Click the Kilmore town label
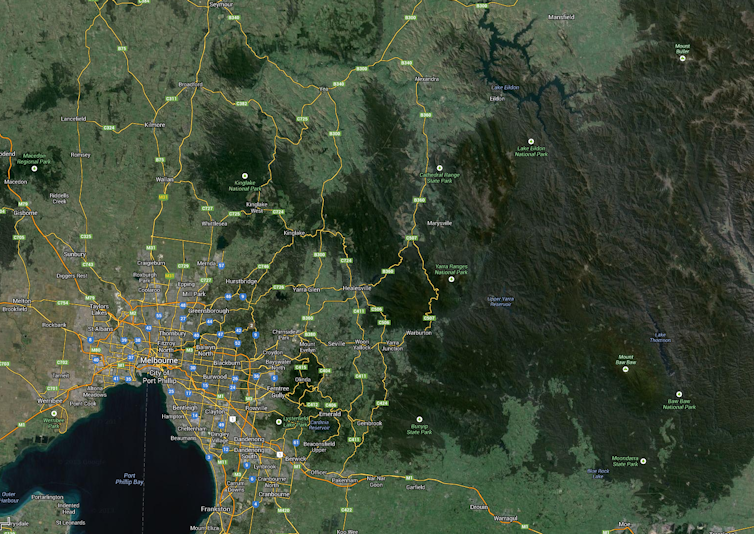The height and width of the screenshot is (534, 754). coord(155,125)
